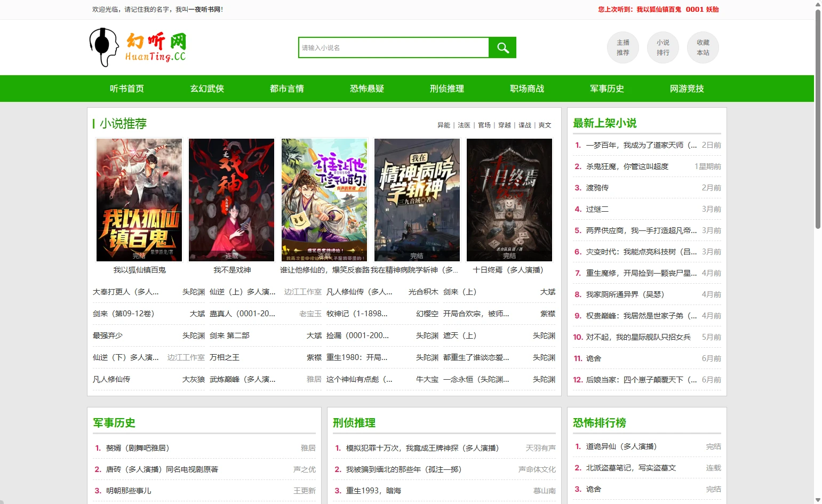The width and height of the screenshot is (822, 504).
Task: Open the 渡鸦传 entry in the newest list
Action: coord(597,188)
